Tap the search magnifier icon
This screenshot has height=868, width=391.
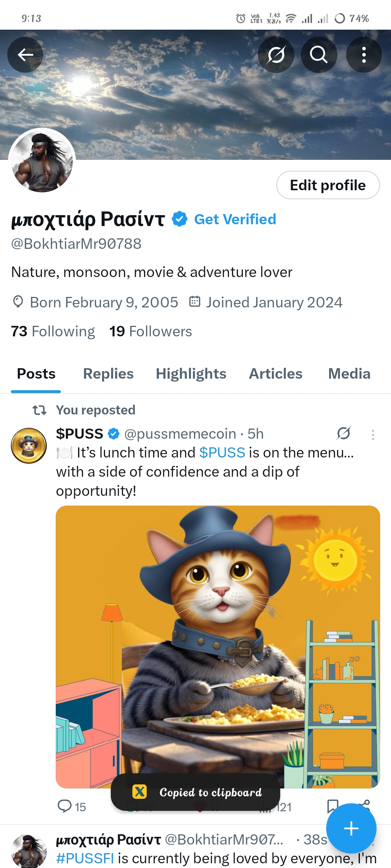319,55
